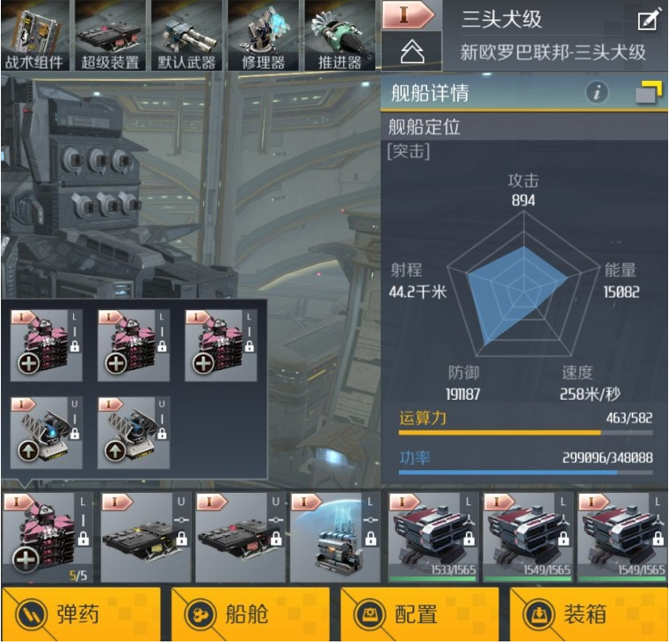Select the bottom slot showing 5/5
This screenshot has height=644, width=669.
click(47, 538)
